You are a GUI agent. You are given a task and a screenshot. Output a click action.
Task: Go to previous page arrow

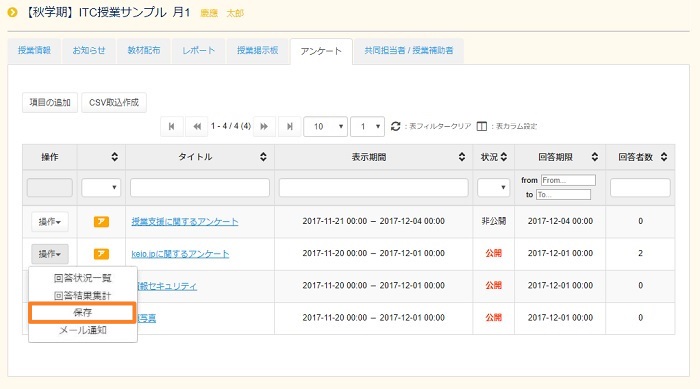(x=196, y=126)
